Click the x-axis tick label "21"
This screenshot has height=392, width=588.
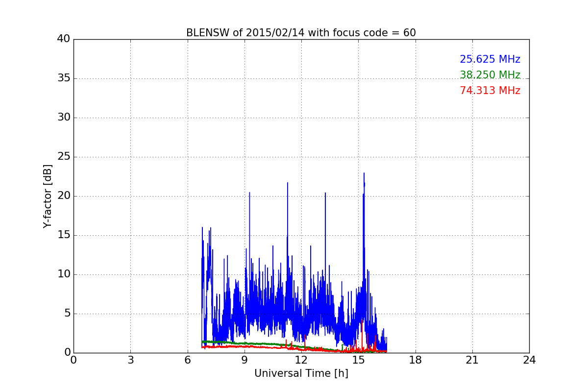pyautogui.click(x=472, y=360)
